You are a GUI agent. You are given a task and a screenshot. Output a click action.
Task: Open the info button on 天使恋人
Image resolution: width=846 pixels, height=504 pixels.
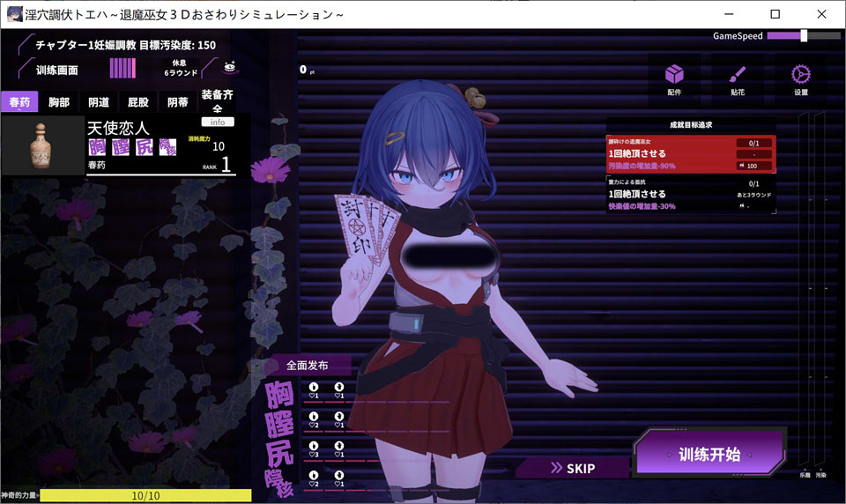[x=218, y=122]
